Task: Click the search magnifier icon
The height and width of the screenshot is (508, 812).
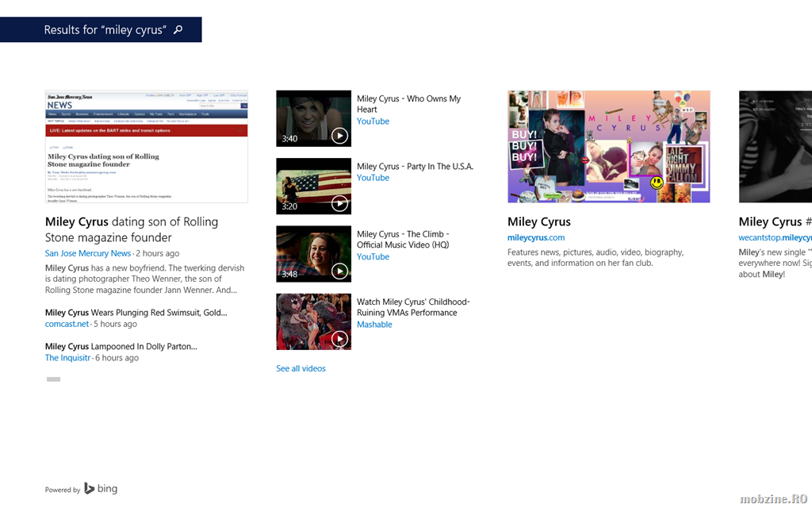Action: pyautogui.click(x=178, y=29)
